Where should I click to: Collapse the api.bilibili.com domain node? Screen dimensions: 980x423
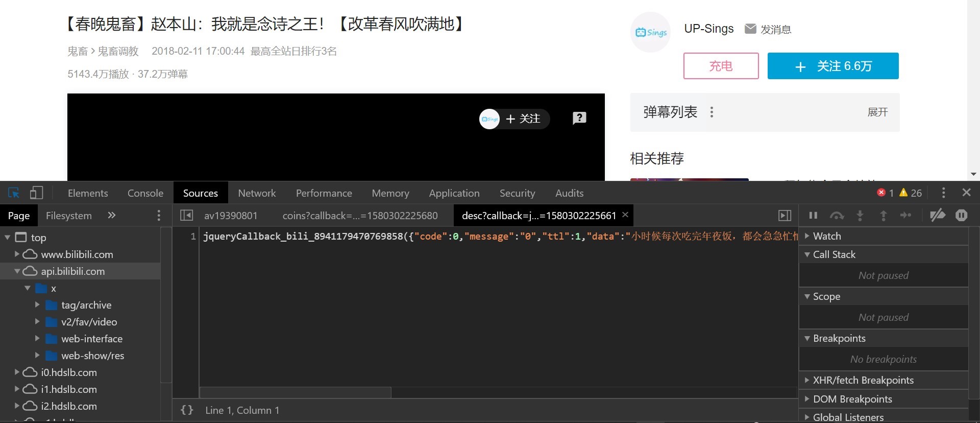[x=17, y=271]
